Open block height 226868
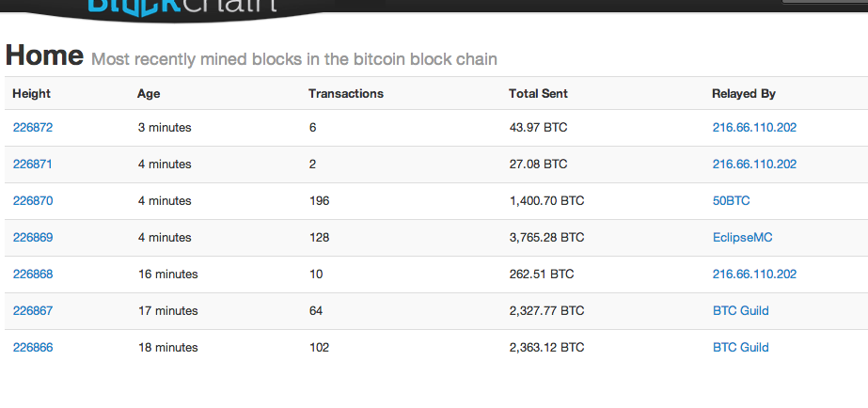 click(x=33, y=274)
